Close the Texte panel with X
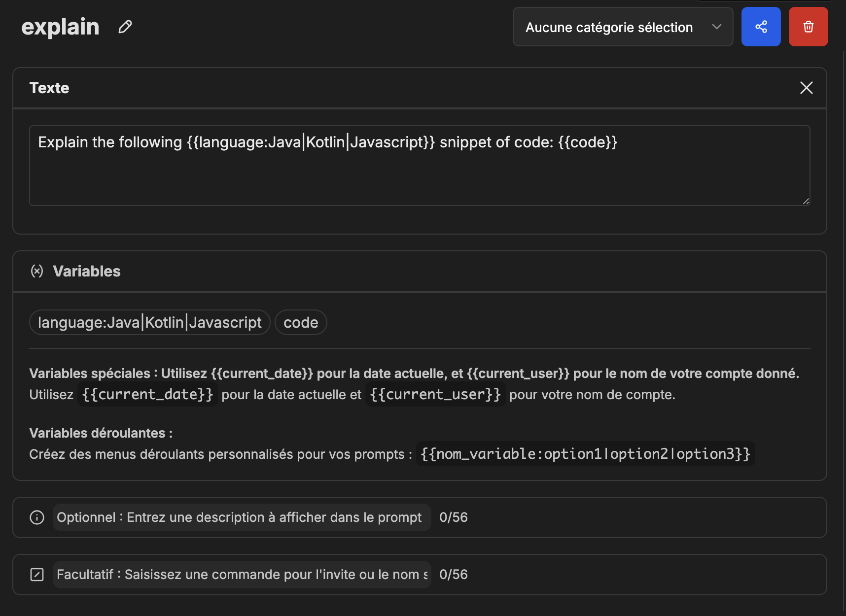Image resolution: width=846 pixels, height=616 pixels. point(806,88)
